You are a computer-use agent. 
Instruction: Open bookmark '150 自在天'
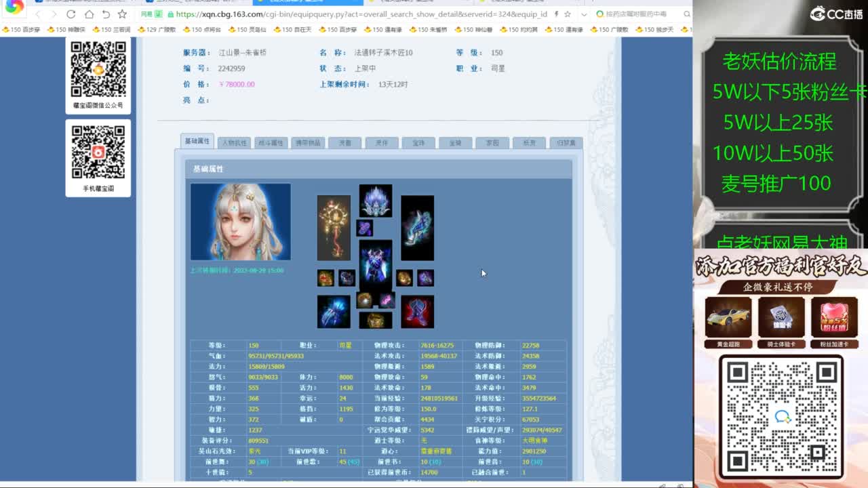[292, 30]
